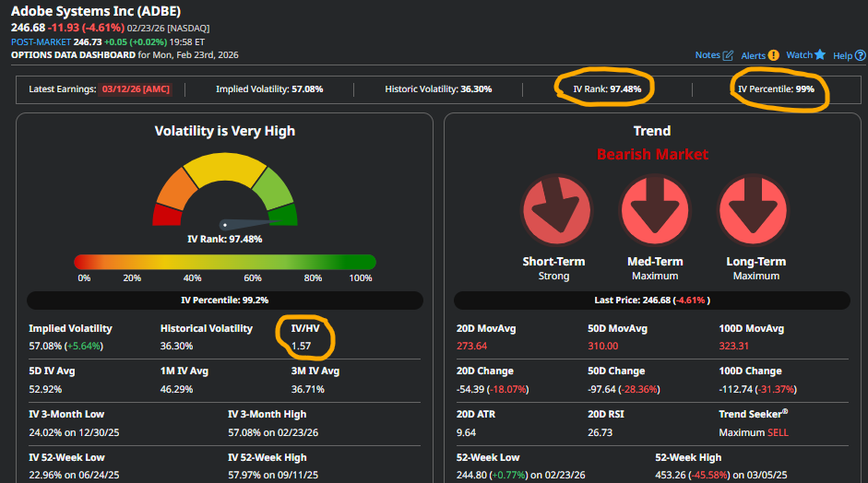
Task: Open the Notes edit icon
Action: click(x=728, y=55)
